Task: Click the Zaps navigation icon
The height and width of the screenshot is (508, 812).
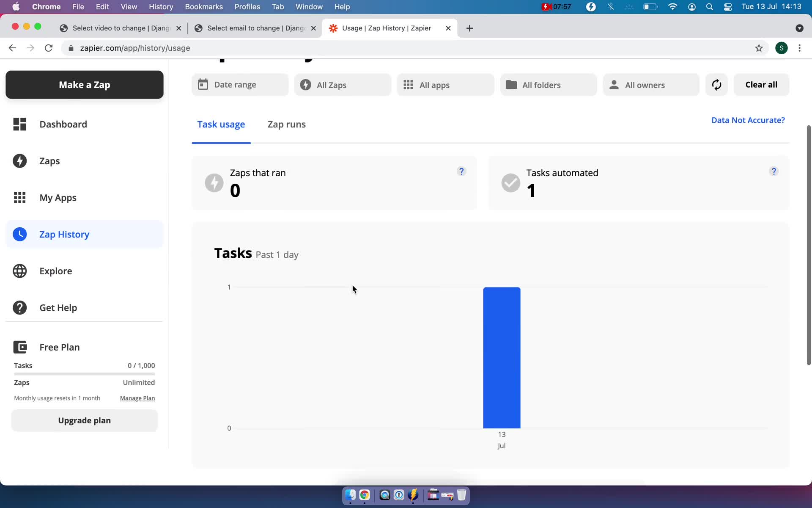Action: pyautogui.click(x=20, y=161)
